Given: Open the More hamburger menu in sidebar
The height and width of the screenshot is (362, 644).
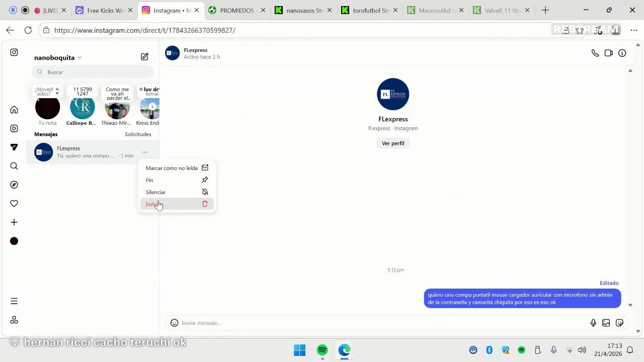Looking at the screenshot, I should click(14, 301).
